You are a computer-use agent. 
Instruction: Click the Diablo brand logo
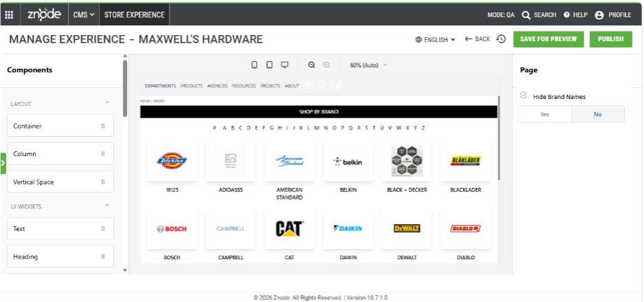click(x=465, y=228)
